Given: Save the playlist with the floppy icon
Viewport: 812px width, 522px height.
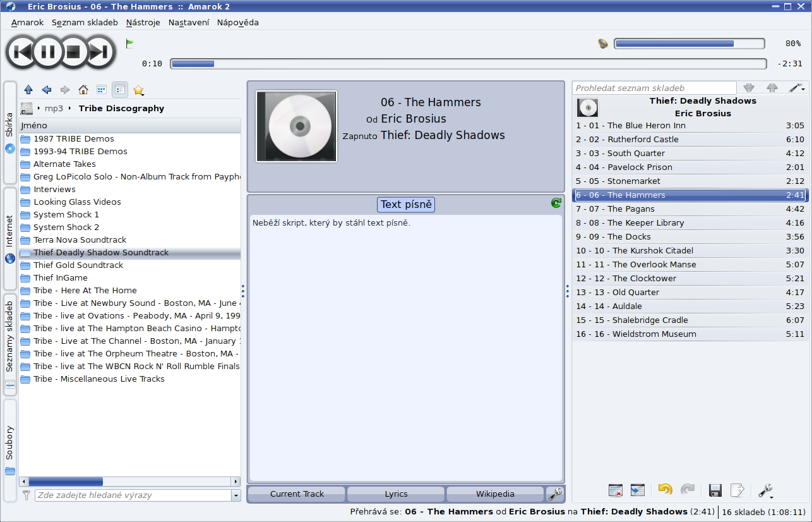Looking at the screenshot, I should (715, 490).
